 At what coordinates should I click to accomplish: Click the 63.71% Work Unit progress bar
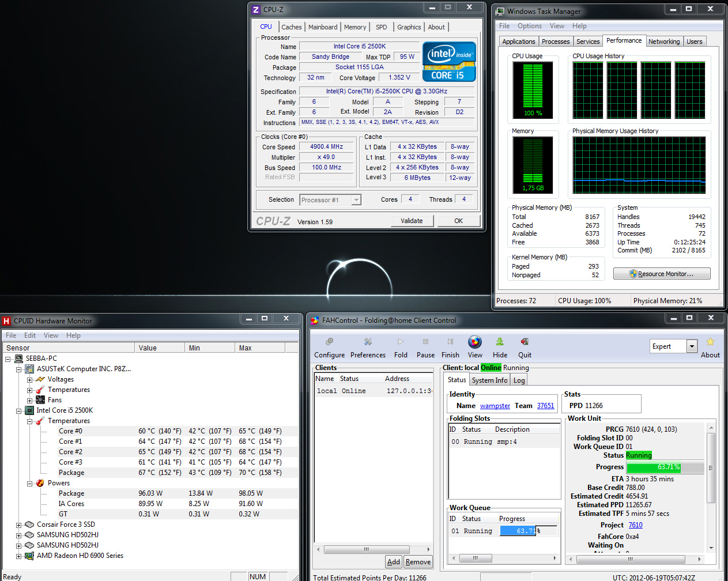(x=665, y=467)
